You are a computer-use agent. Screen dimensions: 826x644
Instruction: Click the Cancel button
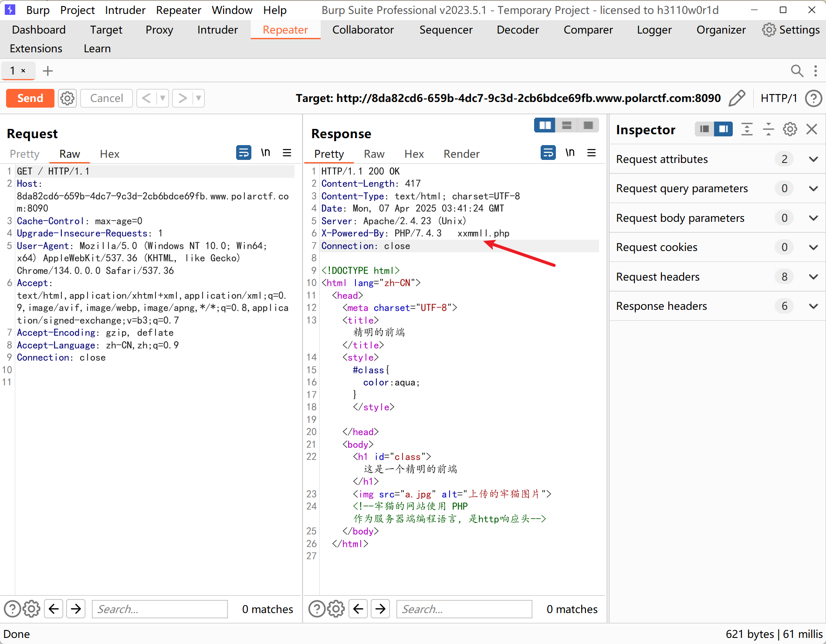106,98
